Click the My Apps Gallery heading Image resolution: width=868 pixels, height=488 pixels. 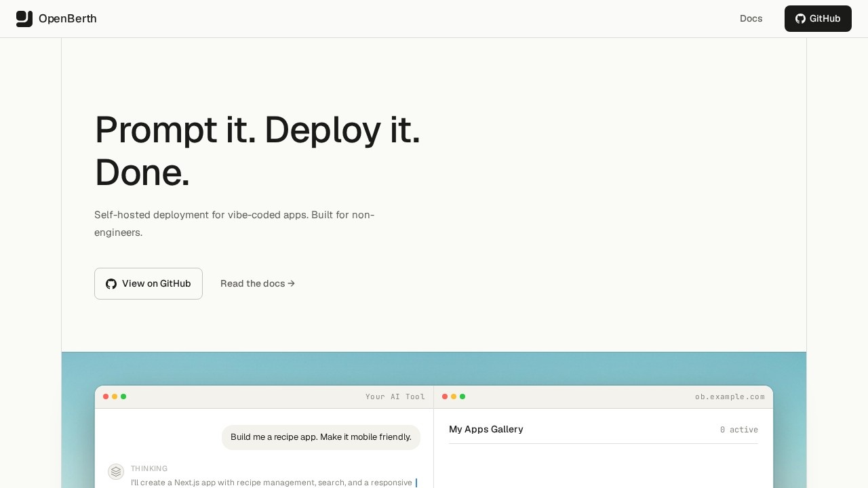pyautogui.click(x=486, y=429)
